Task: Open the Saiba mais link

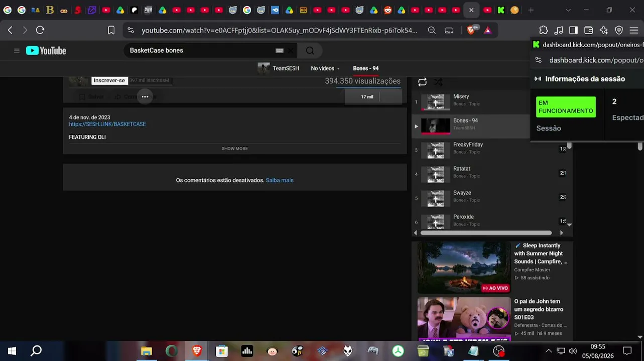Action: pos(280,180)
